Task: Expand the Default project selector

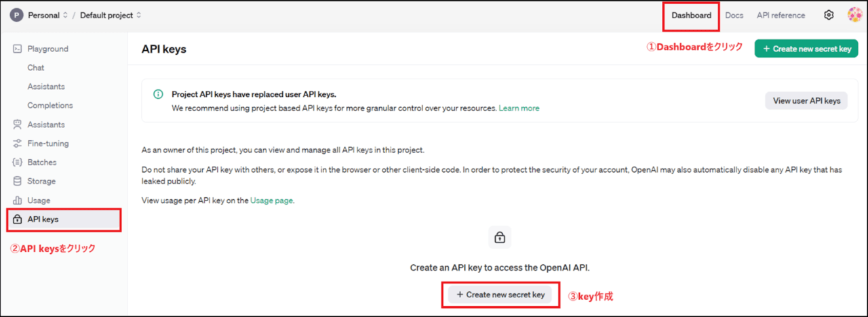Action: [111, 15]
